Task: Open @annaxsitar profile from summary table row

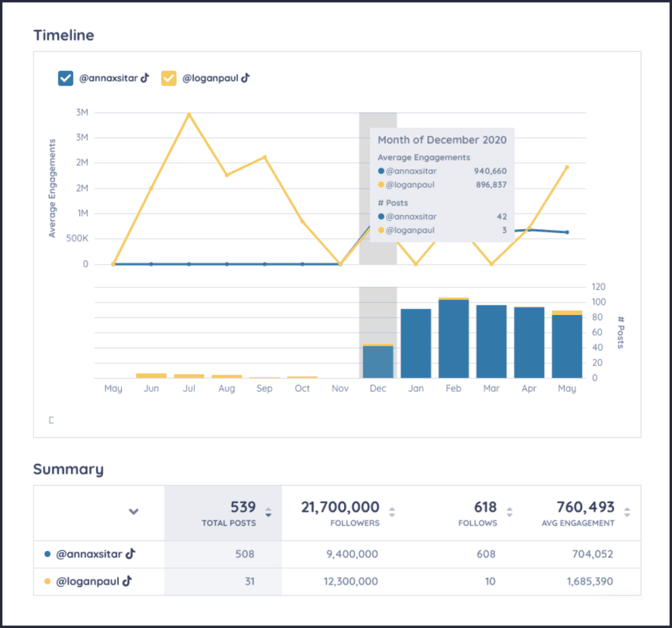Action: [x=89, y=554]
